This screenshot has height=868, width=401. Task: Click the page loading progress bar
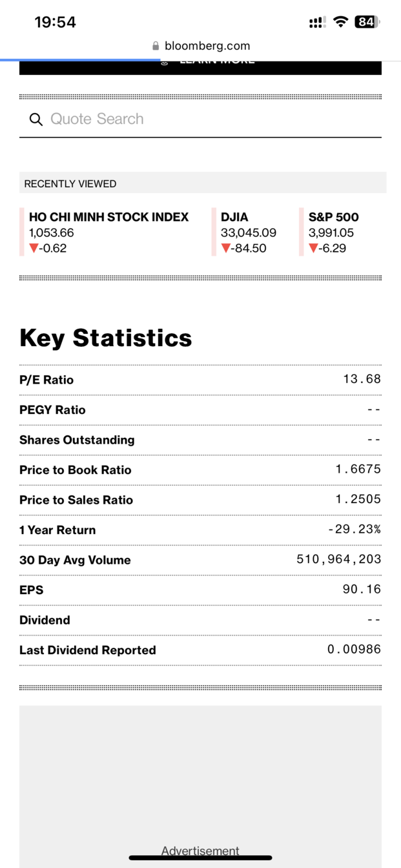click(80, 60)
